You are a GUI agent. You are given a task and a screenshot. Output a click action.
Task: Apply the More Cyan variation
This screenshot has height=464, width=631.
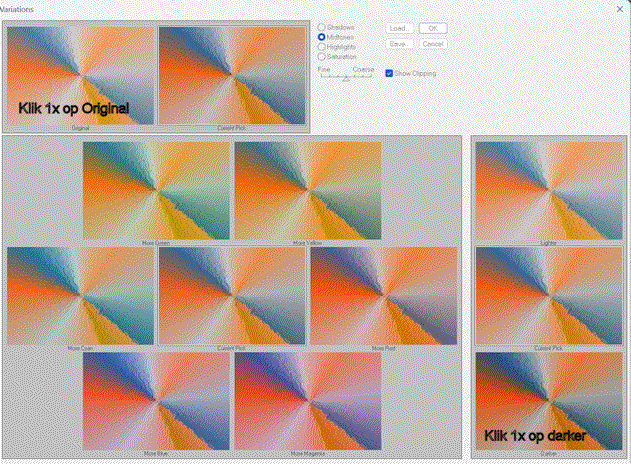81,296
